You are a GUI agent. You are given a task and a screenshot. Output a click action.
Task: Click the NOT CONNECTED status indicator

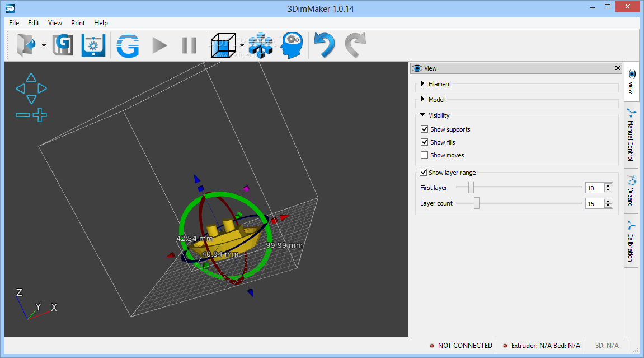click(x=461, y=346)
